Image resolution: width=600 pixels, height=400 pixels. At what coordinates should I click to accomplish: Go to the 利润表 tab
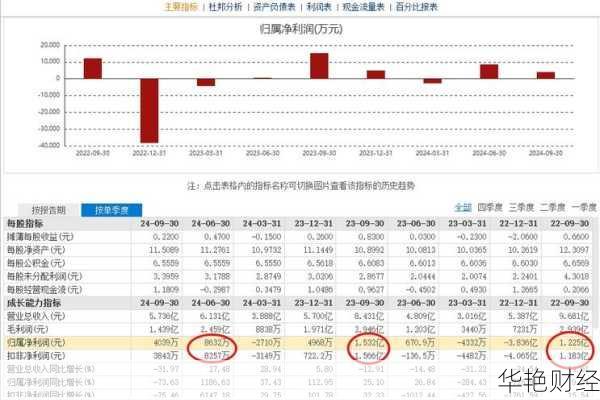coord(319,7)
